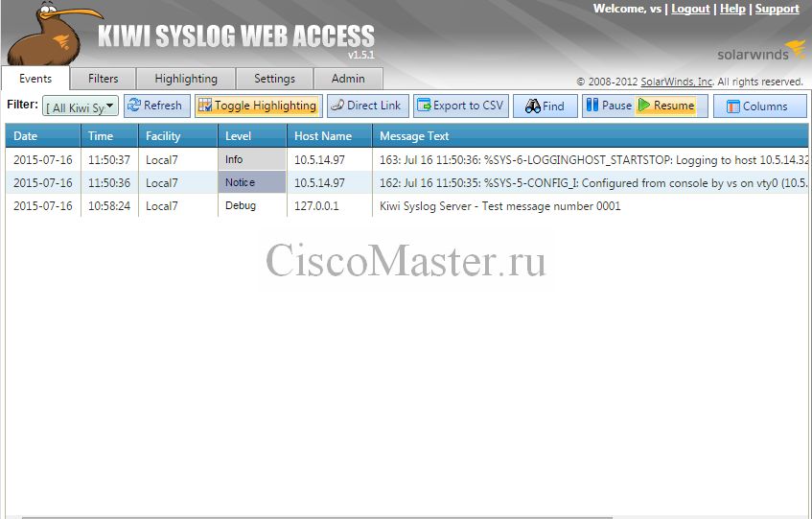Open the Help link
The width and height of the screenshot is (812, 519).
pos(732,9)
